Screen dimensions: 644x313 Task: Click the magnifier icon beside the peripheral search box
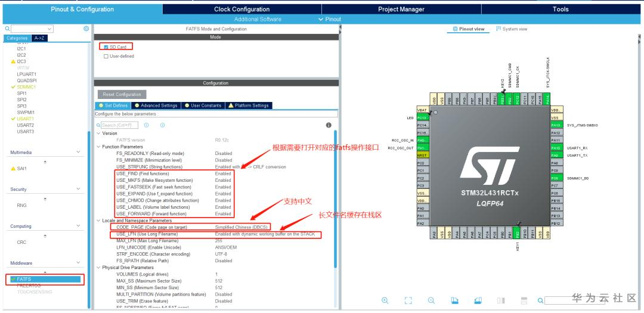click(7, 29)
